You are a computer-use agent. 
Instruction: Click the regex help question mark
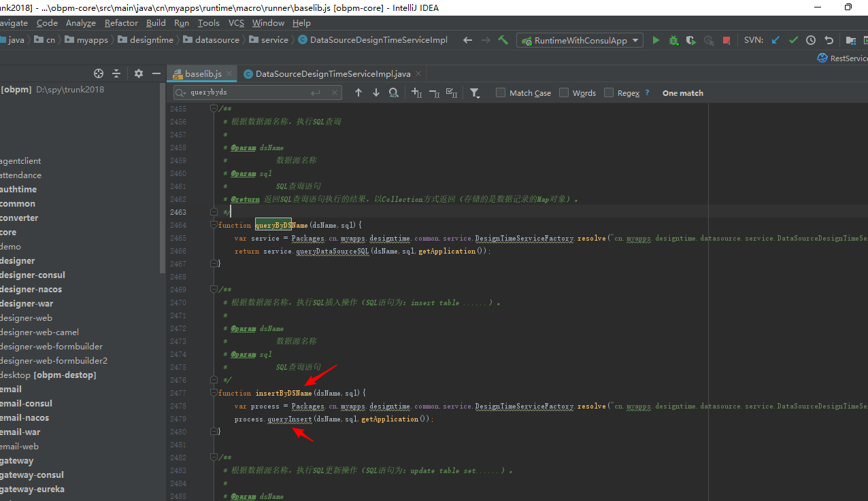tap(647, 92)
